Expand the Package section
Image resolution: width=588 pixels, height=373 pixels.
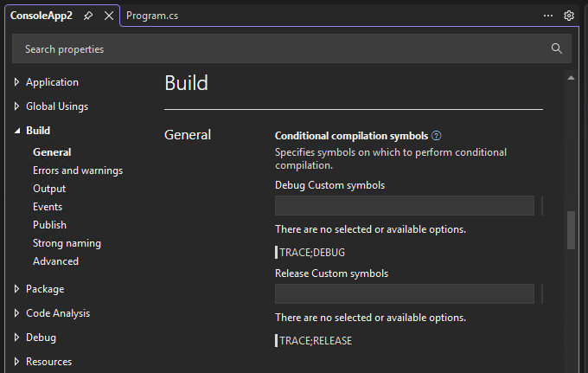pos(16,289)
